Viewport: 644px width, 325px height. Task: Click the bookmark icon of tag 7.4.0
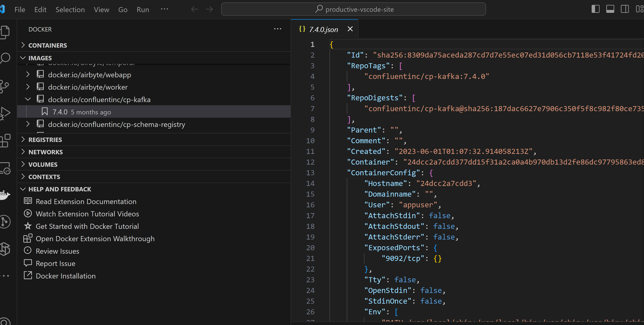44,111
